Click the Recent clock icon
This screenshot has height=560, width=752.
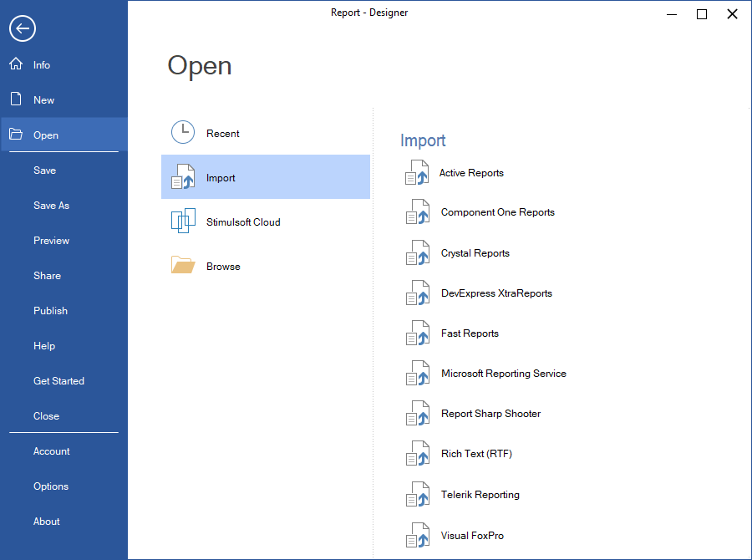point(183,133)
